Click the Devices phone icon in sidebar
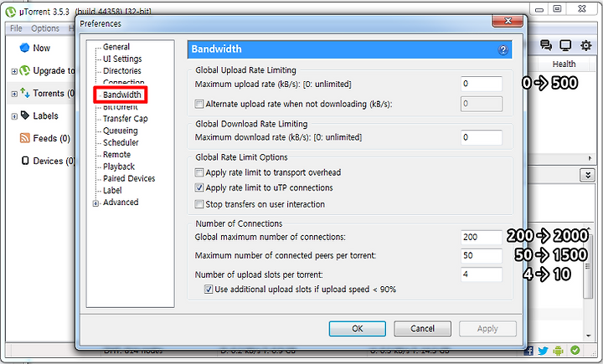603x364 pixels. pyautogui.click(x=25, y=161)
